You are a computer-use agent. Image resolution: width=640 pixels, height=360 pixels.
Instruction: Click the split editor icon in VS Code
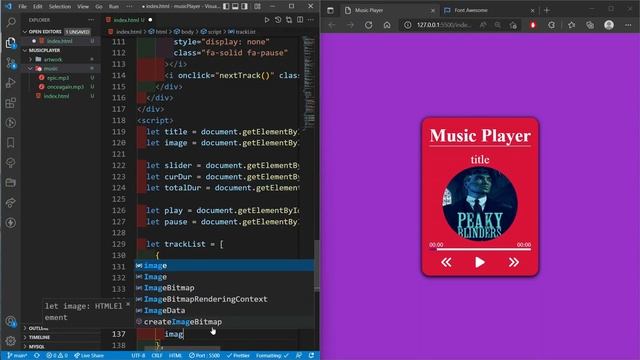[x=300, y=20]
